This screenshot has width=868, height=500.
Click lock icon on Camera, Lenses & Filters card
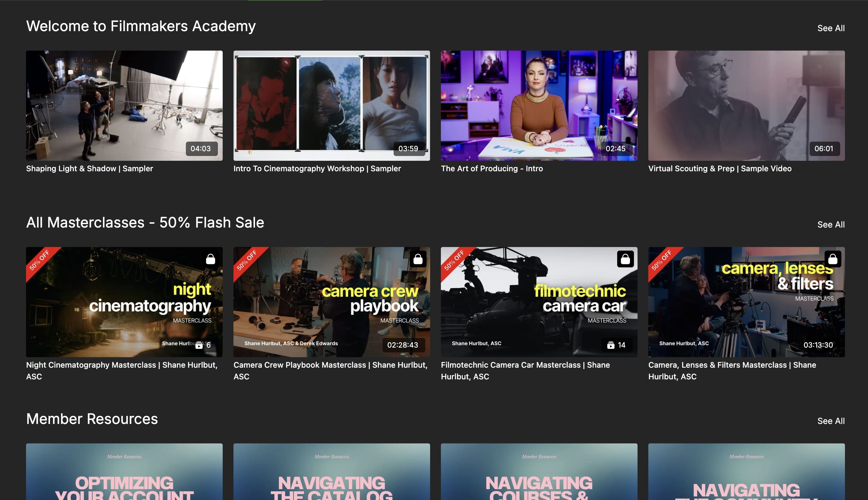click(x=832, y=259)
